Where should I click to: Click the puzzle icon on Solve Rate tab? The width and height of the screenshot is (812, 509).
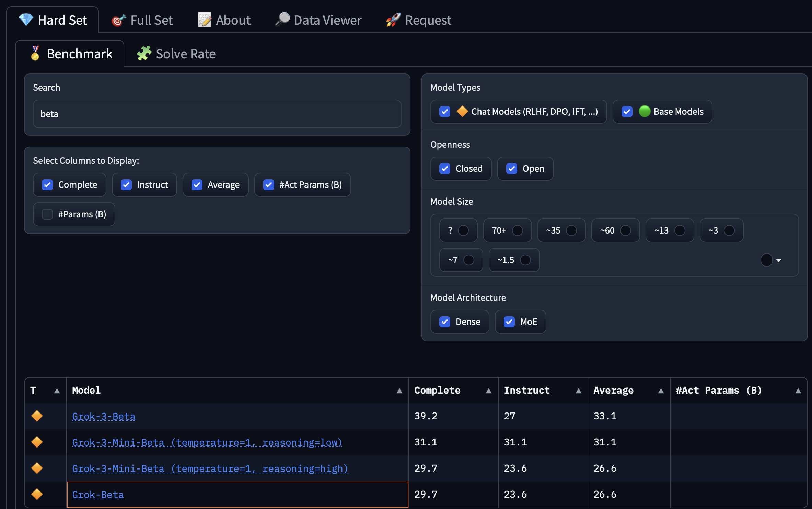[x=144, y=53]
